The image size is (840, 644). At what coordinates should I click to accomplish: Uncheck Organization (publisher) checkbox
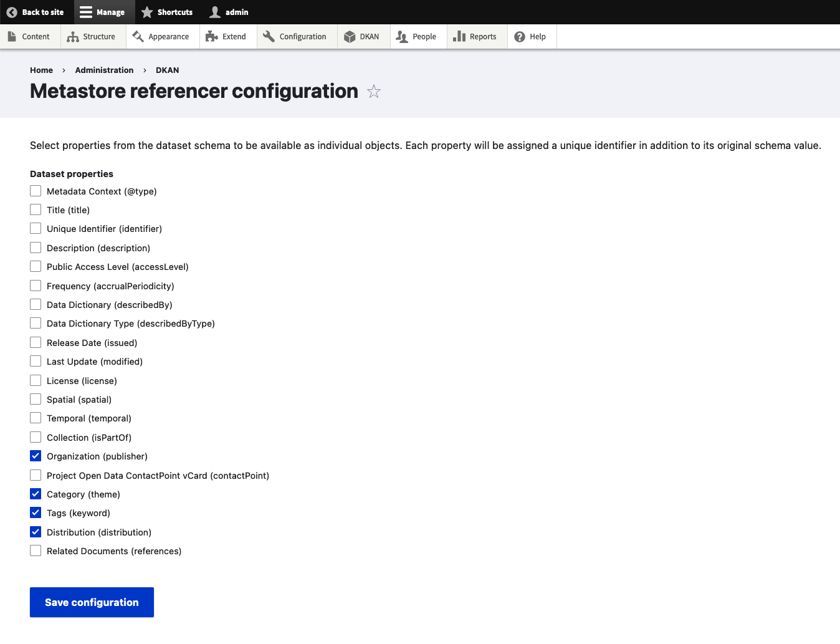point(36,456)
